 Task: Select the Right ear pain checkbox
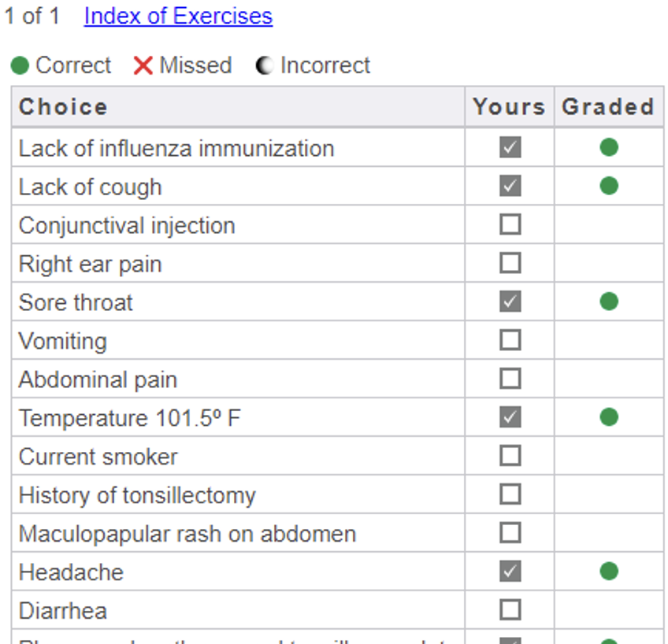tap(510, 263)
